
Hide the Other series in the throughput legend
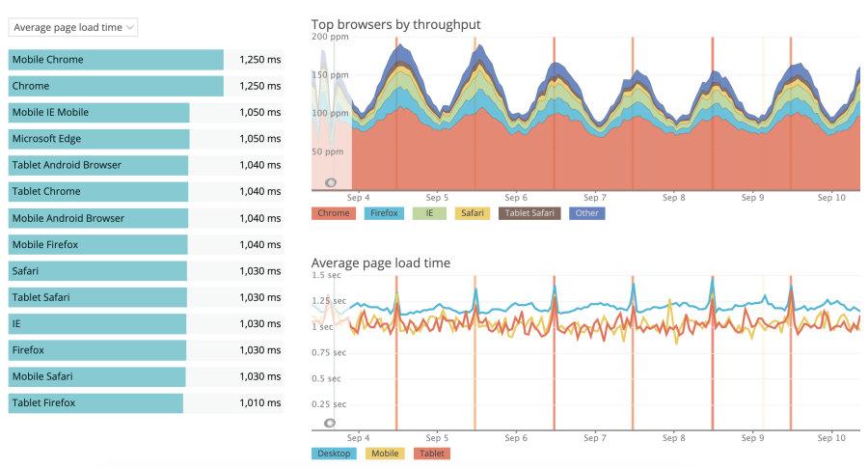(586, 213)
